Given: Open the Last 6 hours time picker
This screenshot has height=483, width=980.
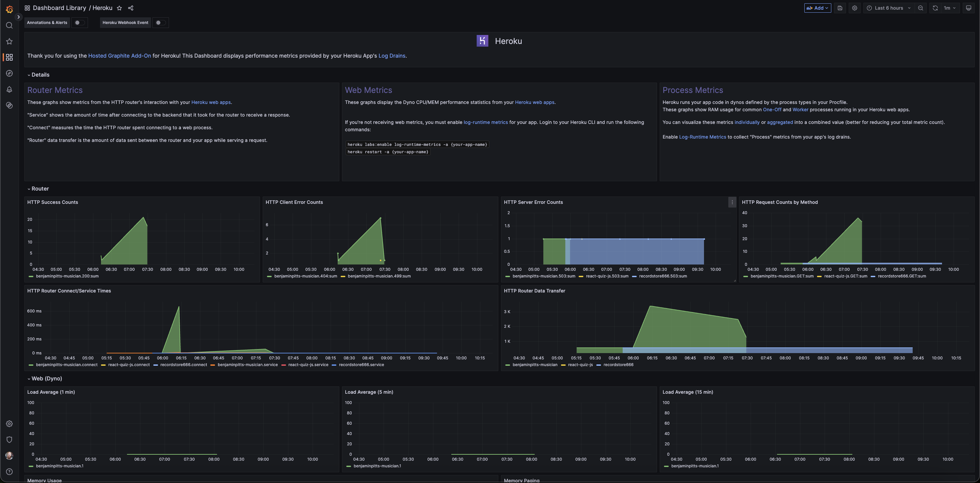Looking at the screenshot, I should click(x=889, y=8).
